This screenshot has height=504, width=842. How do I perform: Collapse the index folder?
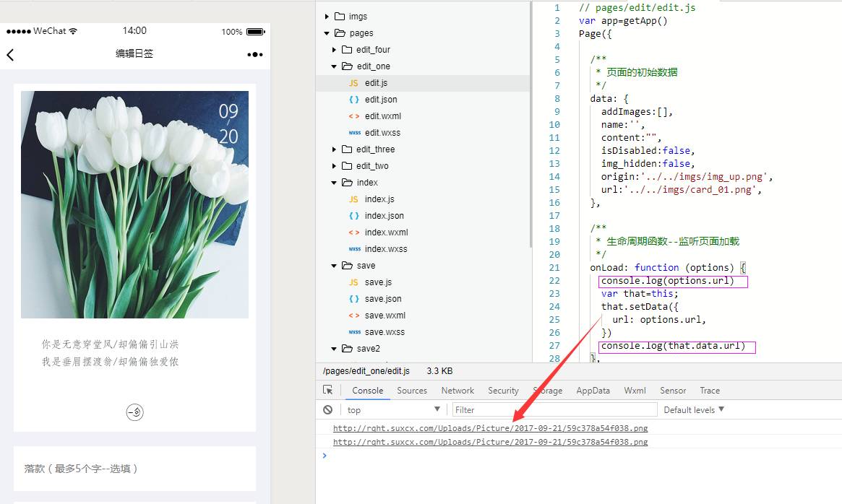pyautogui.click(x=334, y=183)
